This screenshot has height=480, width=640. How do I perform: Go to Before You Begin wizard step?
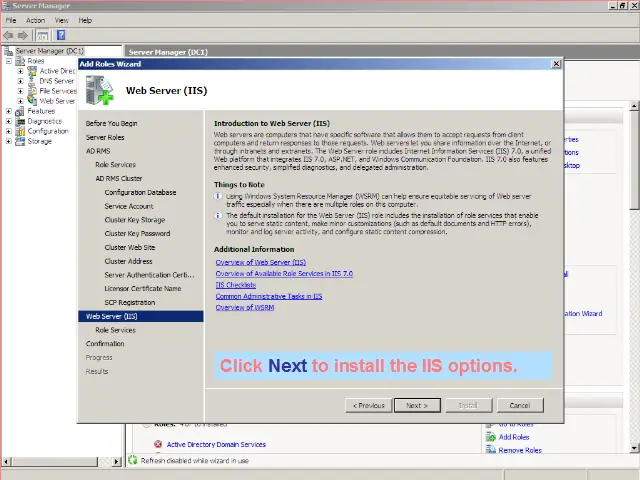point(111,123)
